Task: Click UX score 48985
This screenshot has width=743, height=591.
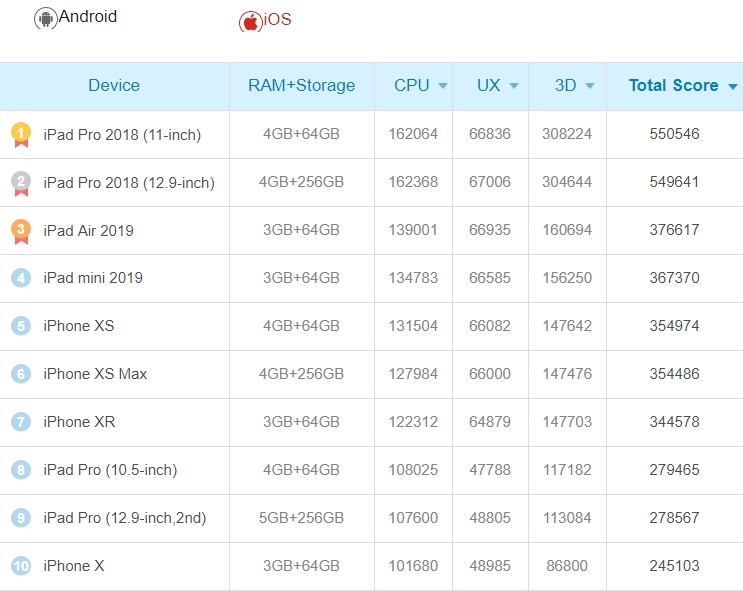Action: pyautogui.click(x=490, y=566)
